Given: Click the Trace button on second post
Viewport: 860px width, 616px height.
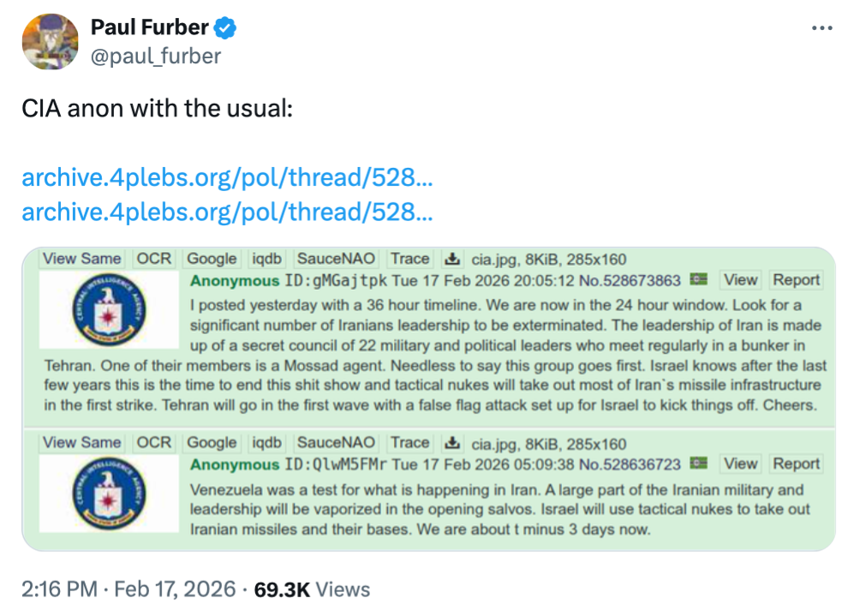Looking at the screenshot, I should 409,443.
